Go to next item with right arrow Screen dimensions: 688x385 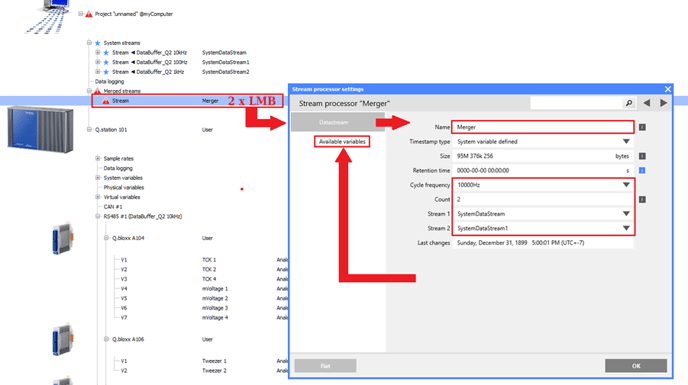click(663, 103)
